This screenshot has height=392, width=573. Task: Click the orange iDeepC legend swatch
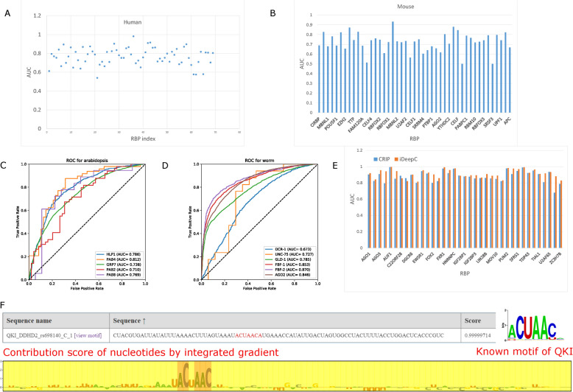tap(396, 159)
